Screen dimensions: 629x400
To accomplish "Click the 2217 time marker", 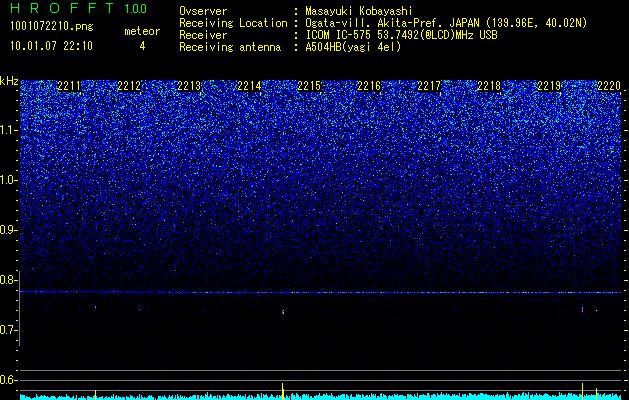I will coord(429,86).
